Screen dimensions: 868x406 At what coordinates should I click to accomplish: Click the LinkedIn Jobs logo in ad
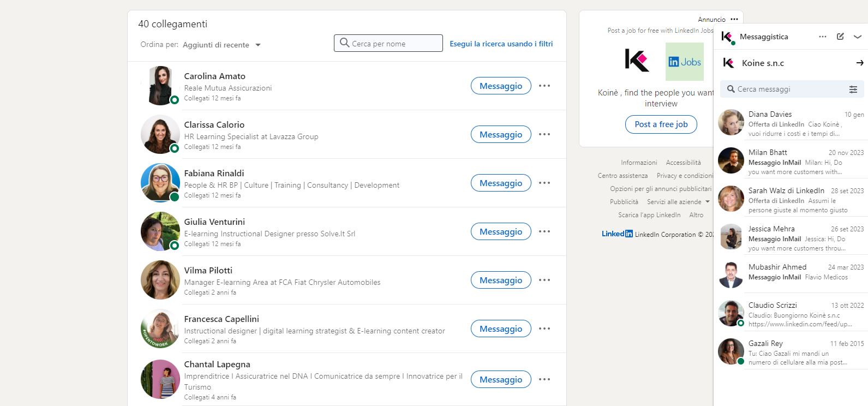tap(684, 62)
